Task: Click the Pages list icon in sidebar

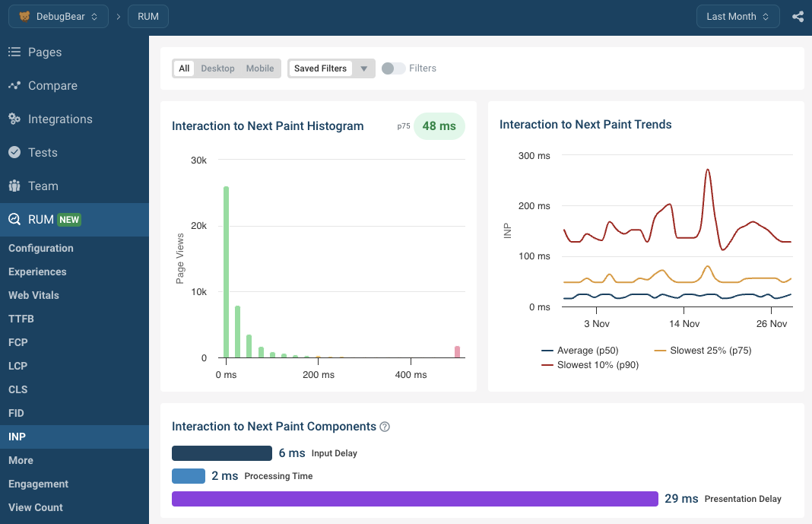Action: point(14,52)
